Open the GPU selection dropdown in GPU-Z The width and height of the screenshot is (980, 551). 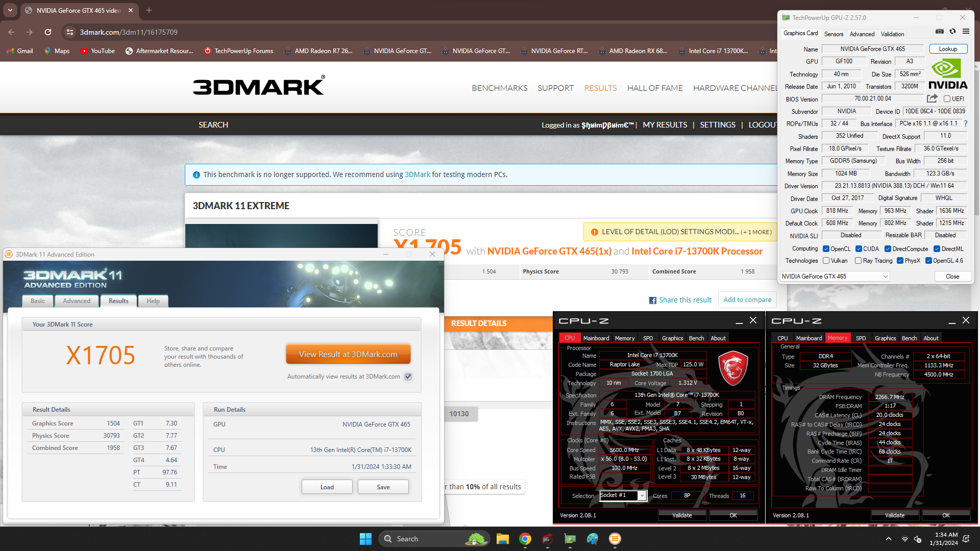[x=835, y=277]
